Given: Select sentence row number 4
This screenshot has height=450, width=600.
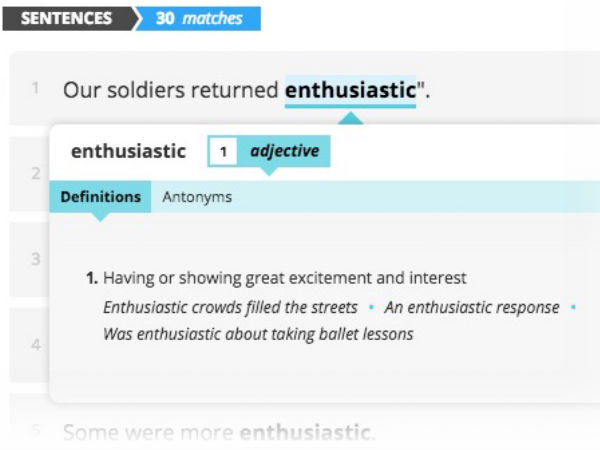Looking at the screenshot, I should point(35,344).
